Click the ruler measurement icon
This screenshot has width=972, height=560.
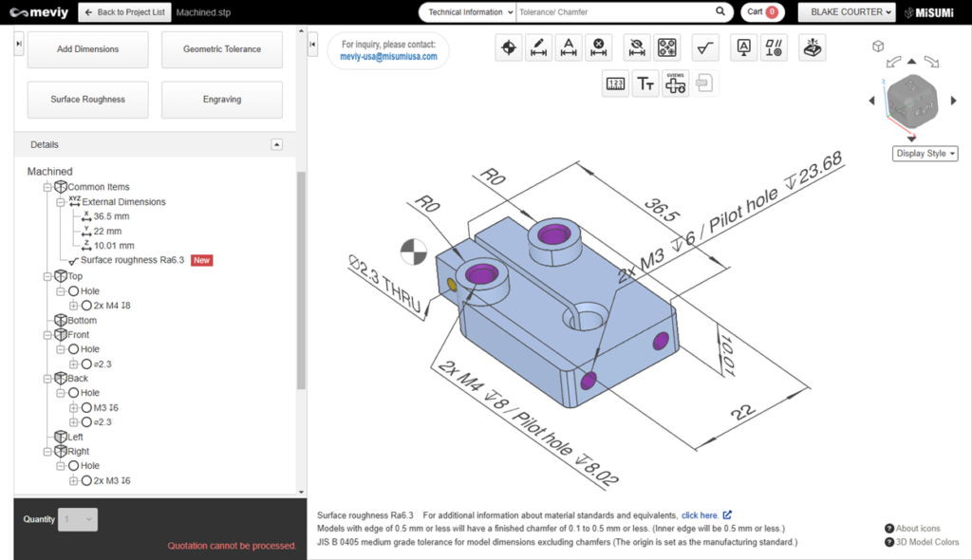click(616, 84)
